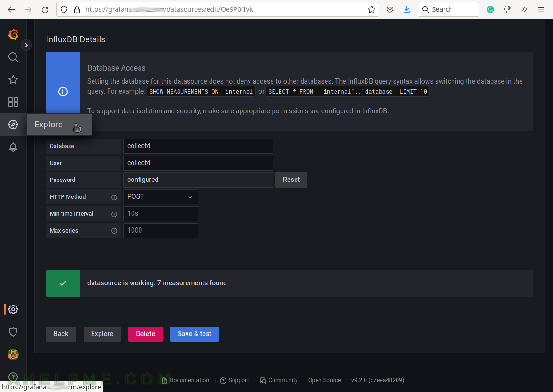Image resolution: width=553 pixels, height=392 pixels.
Task: Open the HTTP Method POST dropdown
Action: 161,197
